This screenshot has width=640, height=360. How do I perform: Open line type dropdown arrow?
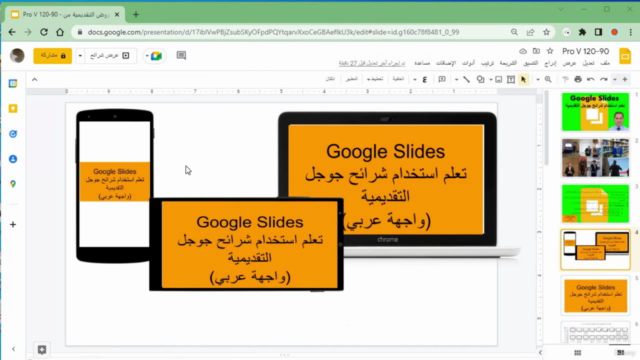pyautogui.click(x=456, y=80)
